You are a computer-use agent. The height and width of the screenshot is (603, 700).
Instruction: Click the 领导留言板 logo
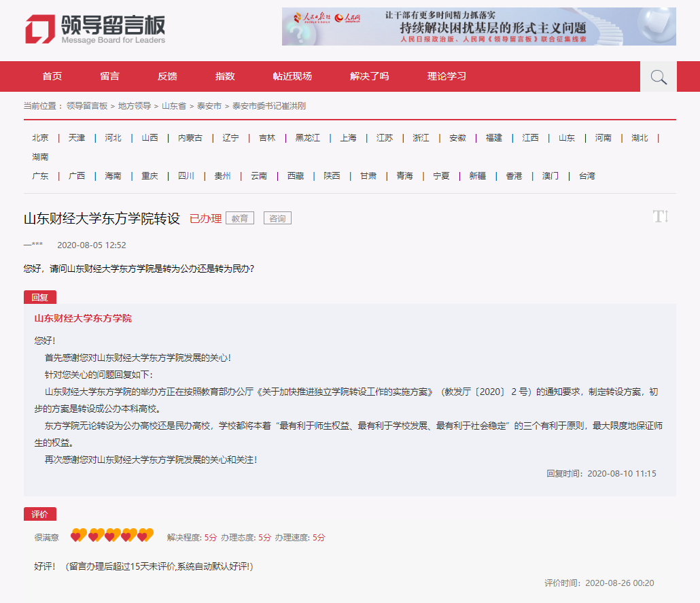(x=95, y=29)
